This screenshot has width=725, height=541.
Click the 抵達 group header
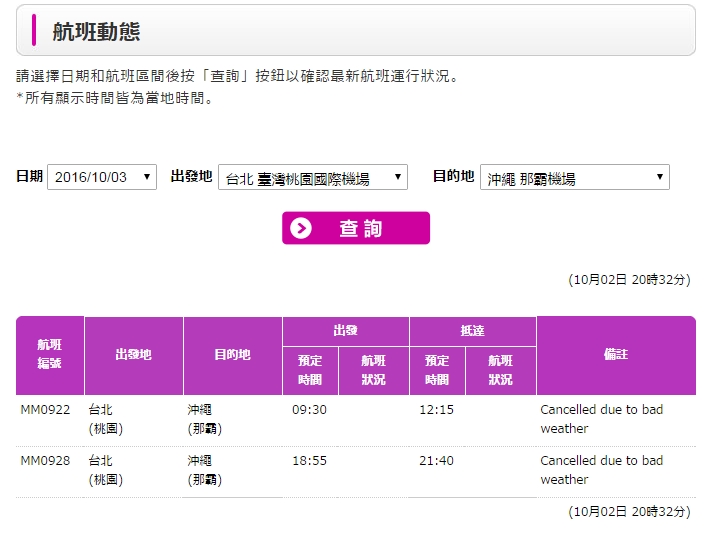(473, 331)
